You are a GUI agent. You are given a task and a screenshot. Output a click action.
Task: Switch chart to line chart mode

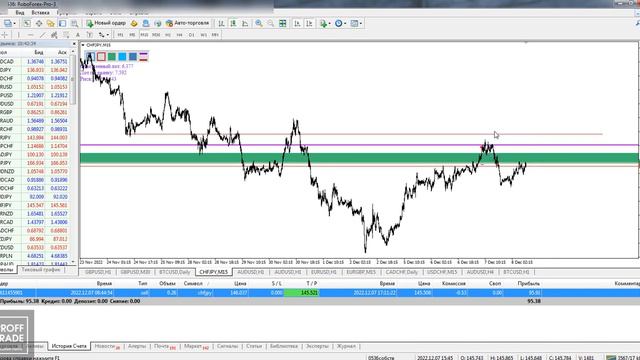coord(245,23)
